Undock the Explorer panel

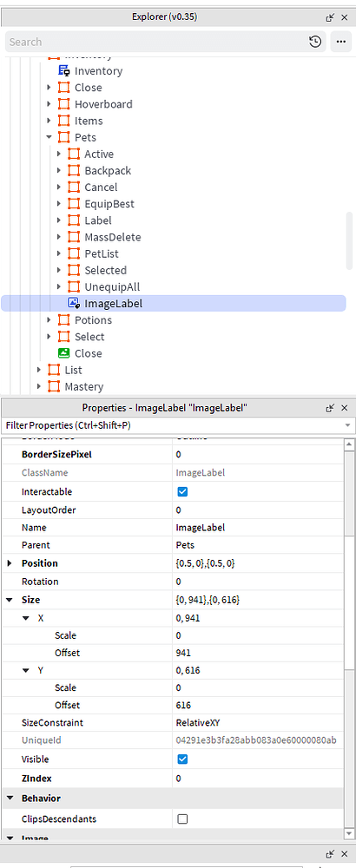[331, 17]
